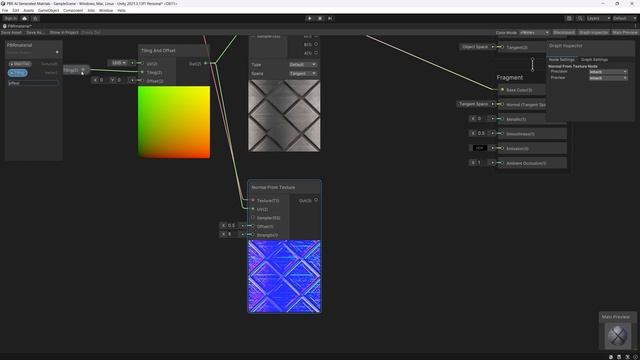Click the blue normal map preview thumbnail
640x360 pixels.
(284, 276)
